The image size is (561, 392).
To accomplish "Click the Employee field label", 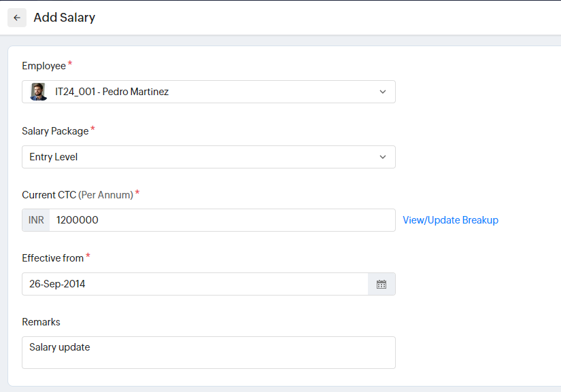I will (x=44, y=66).
